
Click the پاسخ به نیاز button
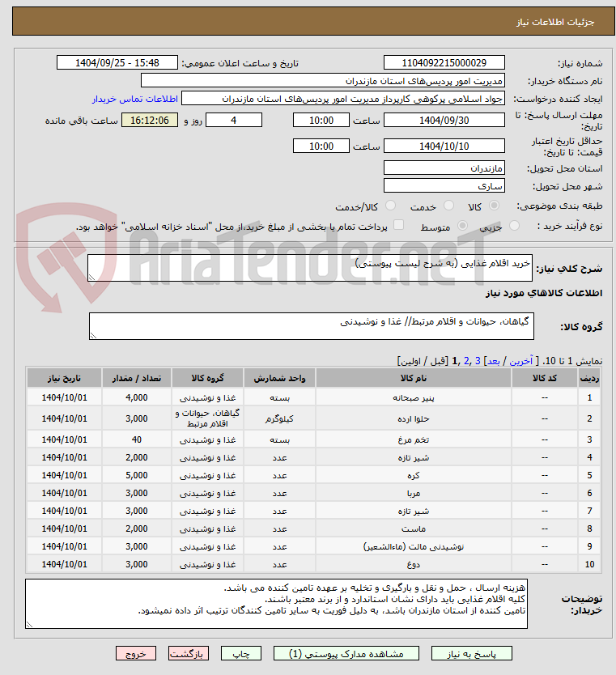click(x=471, y=653)
